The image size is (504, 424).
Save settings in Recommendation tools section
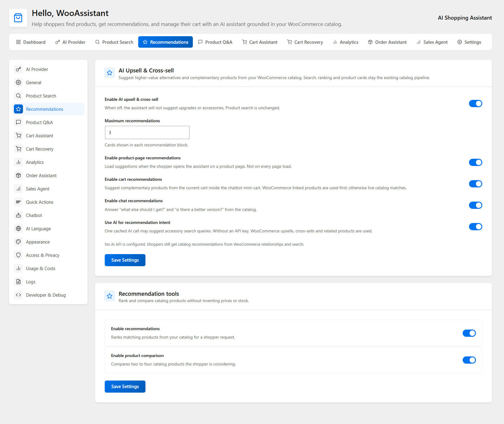point(125,387)
